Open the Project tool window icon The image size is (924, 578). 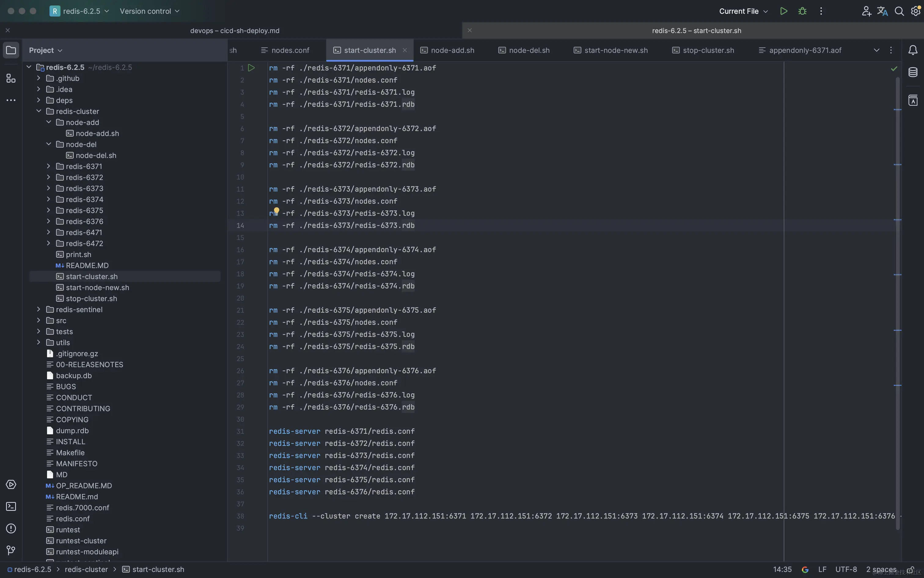11,50
